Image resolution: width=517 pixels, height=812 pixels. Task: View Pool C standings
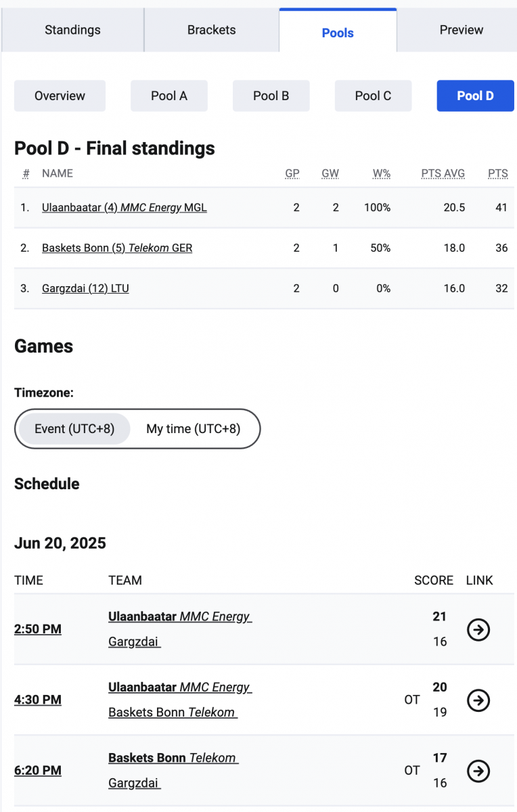pyautogui.click(x=373, y=95)
